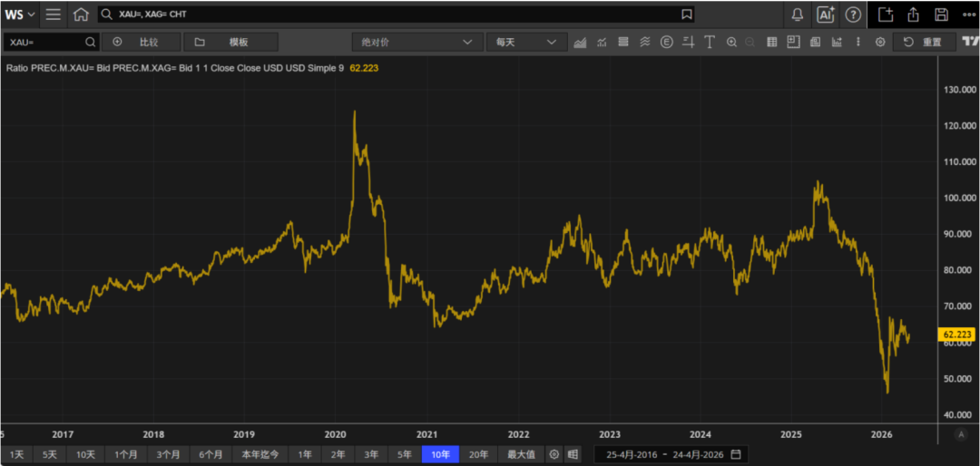
Task: Select the 6个月 time range
Action: tap(211, 454)
